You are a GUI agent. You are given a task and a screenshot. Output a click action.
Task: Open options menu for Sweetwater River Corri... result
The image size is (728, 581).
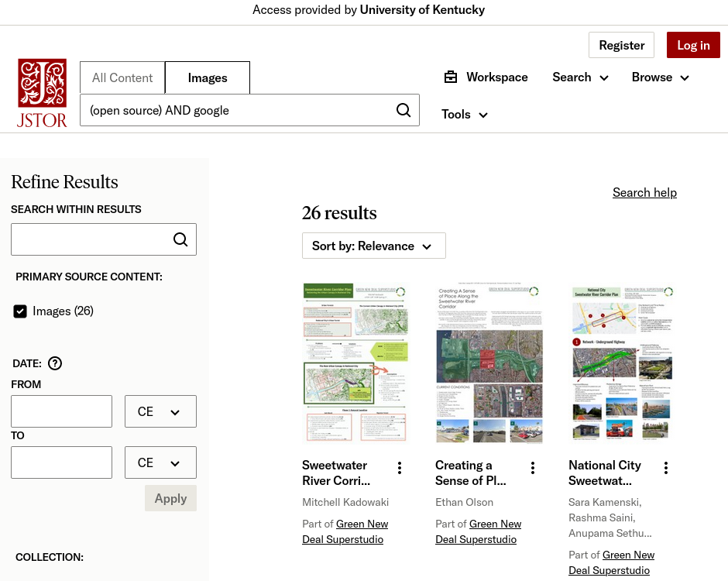400,468
